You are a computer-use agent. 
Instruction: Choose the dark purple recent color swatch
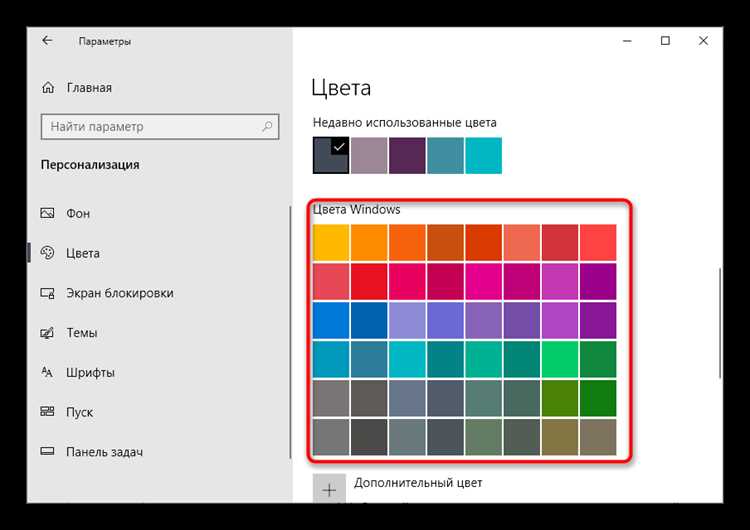click(407, 155)
